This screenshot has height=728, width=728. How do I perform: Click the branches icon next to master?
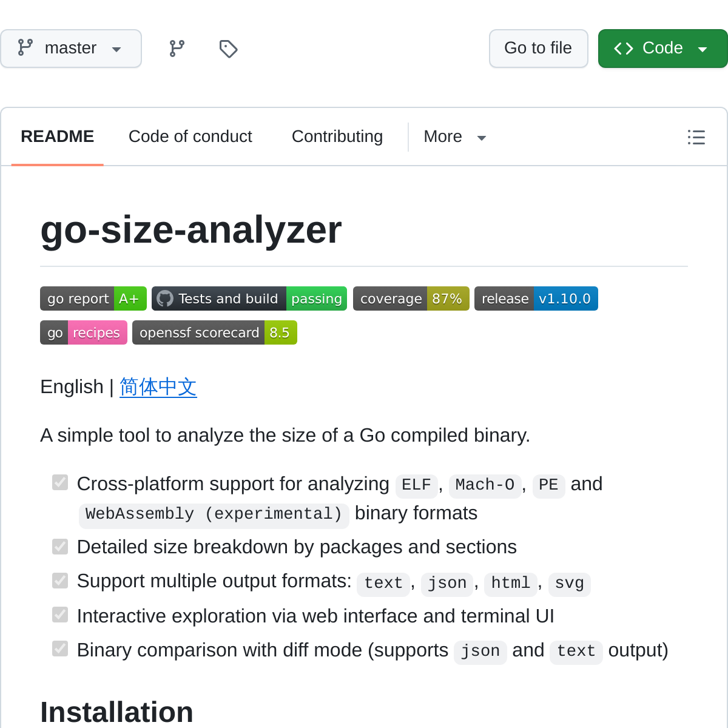177,49
